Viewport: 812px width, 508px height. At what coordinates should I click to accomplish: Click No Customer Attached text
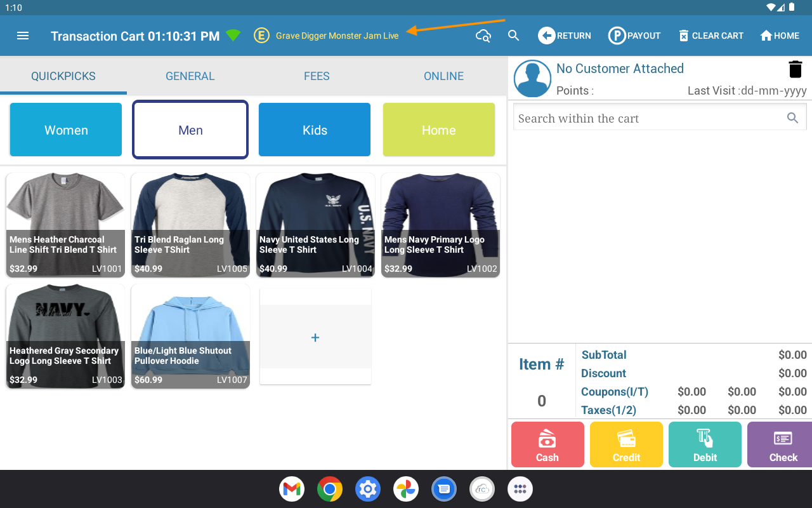tap(620, 69)
